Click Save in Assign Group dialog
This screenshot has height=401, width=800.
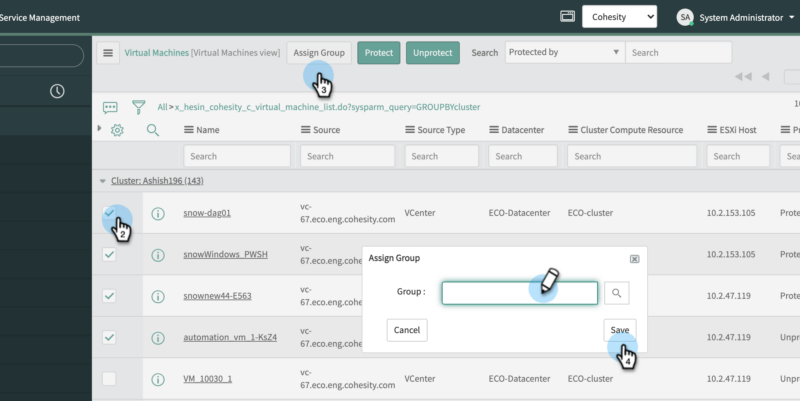(620, 330)
